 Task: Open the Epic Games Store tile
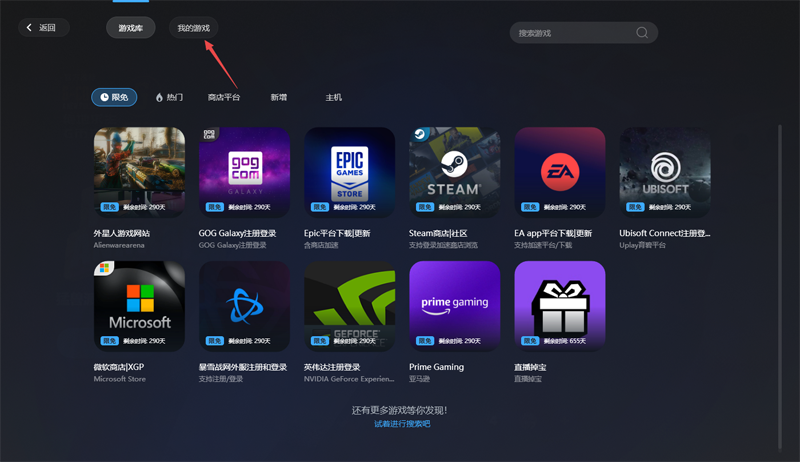349,172
